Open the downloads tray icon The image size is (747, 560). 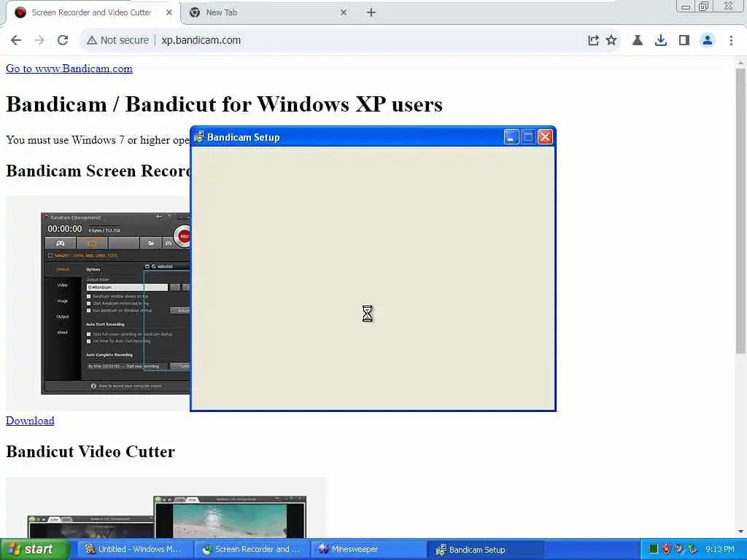coord(661,41)
